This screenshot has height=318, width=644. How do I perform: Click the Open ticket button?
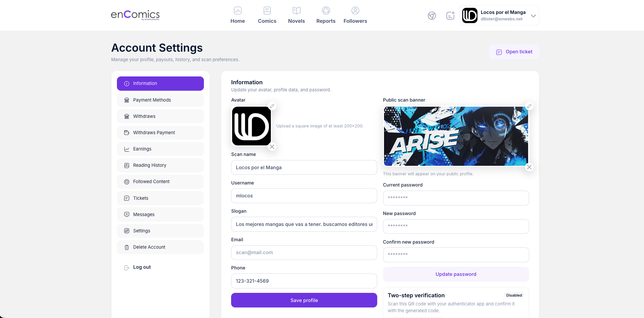click(x=514, y=52)
